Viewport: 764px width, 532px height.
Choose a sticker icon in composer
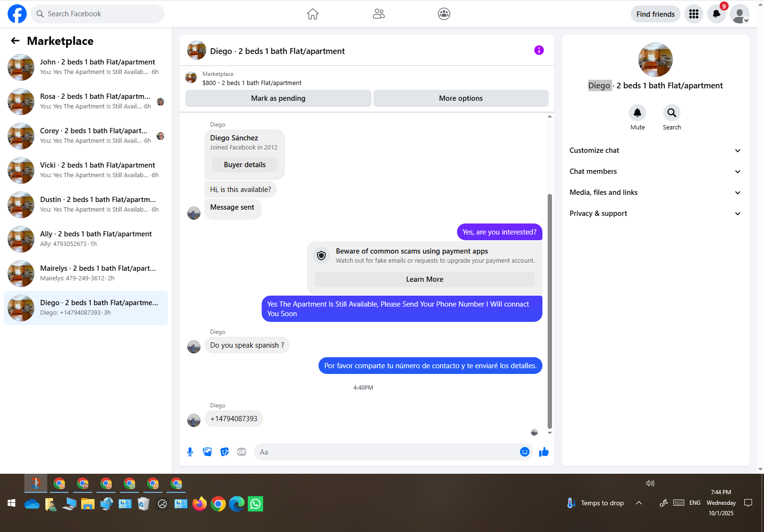coord(224,452)
